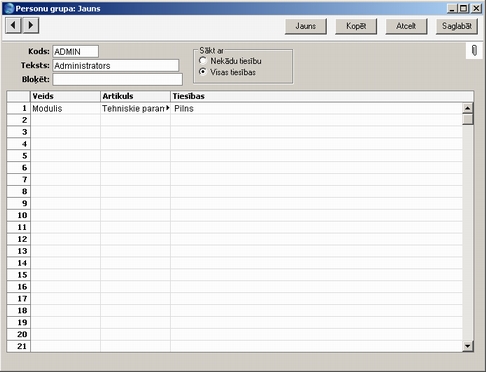The image size is (486, 372).
Task: Click the Veids column header
Action: (65, 96)
